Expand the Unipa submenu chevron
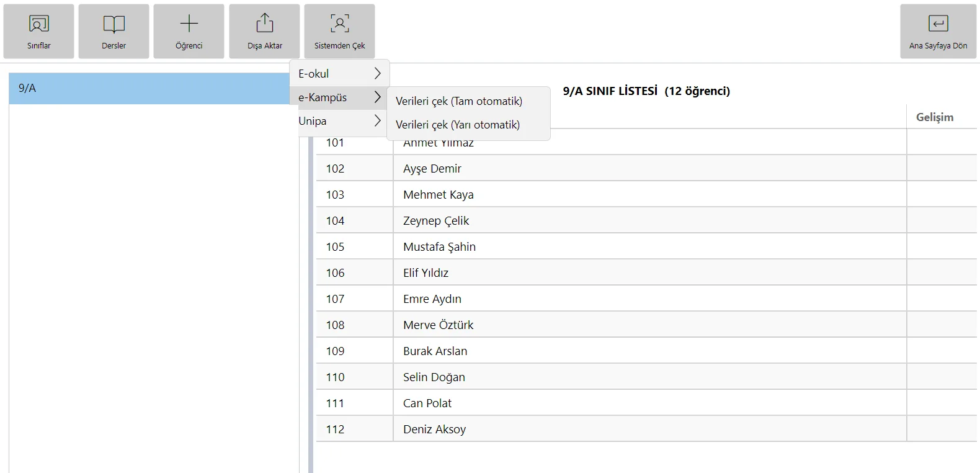 [377, 121]
